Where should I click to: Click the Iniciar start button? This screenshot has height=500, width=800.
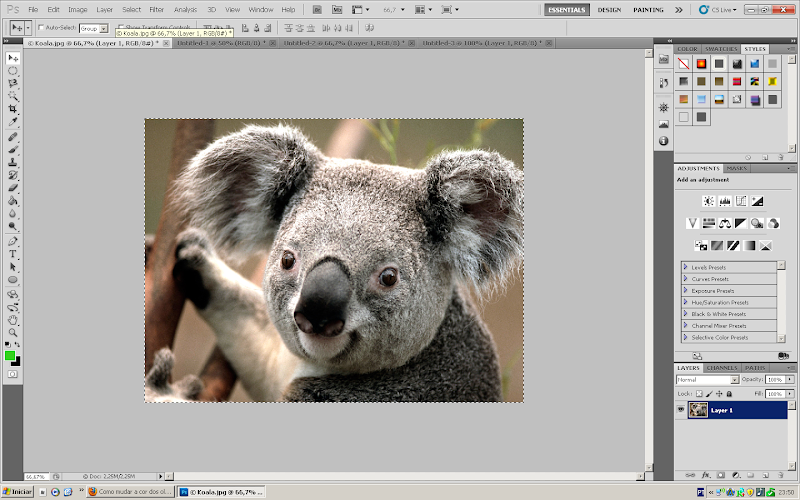[x=17, y=492]
